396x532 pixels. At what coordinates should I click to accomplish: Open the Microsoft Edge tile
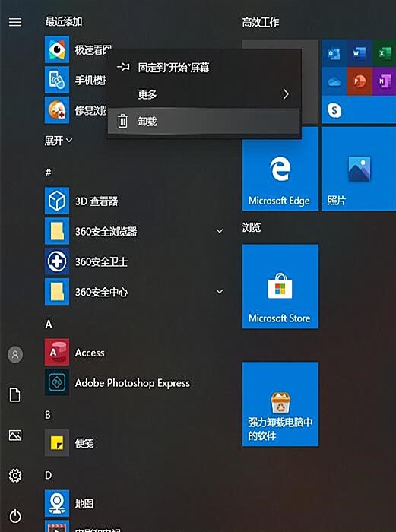coord(280,169)
